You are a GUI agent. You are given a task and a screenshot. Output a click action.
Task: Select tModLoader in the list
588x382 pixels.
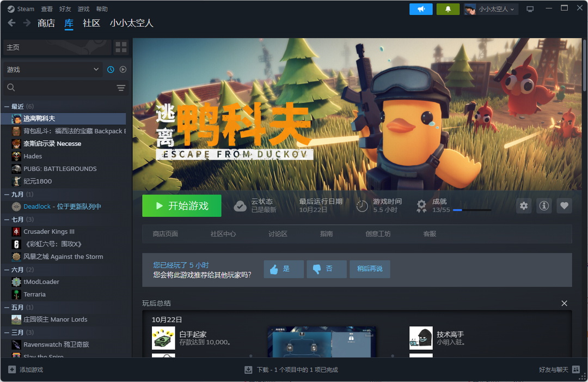point(64,282)
